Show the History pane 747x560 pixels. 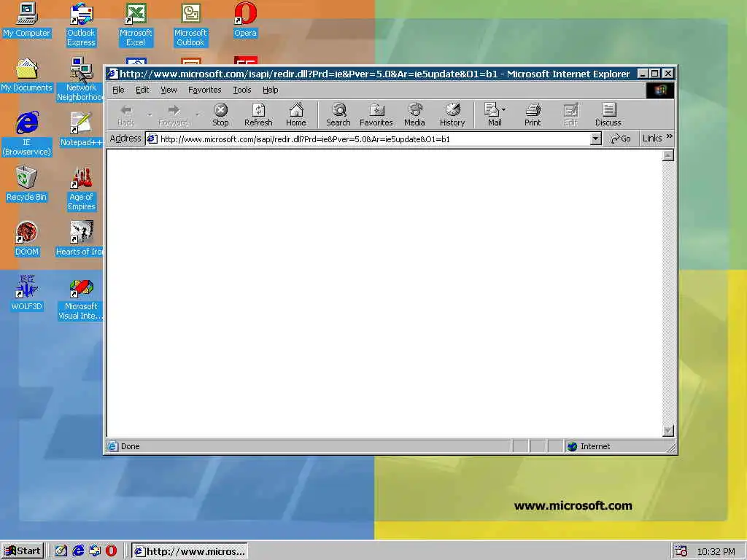click(x=452, y=114)
